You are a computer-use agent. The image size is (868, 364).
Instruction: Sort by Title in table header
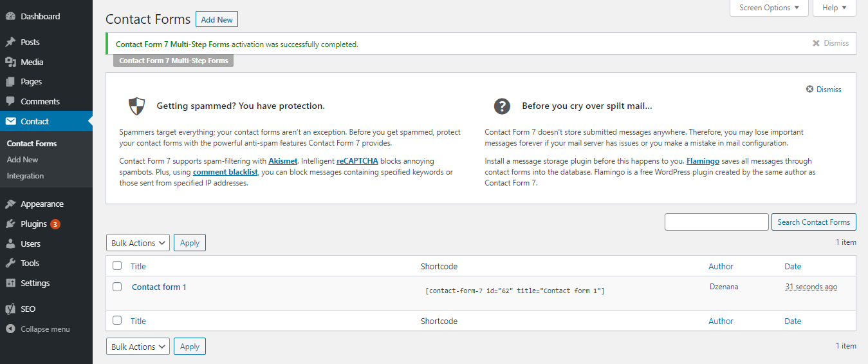click(138, 266)
